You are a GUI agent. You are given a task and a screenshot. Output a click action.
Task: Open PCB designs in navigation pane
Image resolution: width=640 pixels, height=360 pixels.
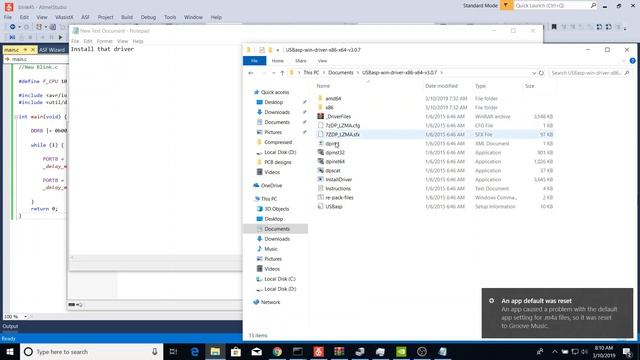click(x=278, y=162)
